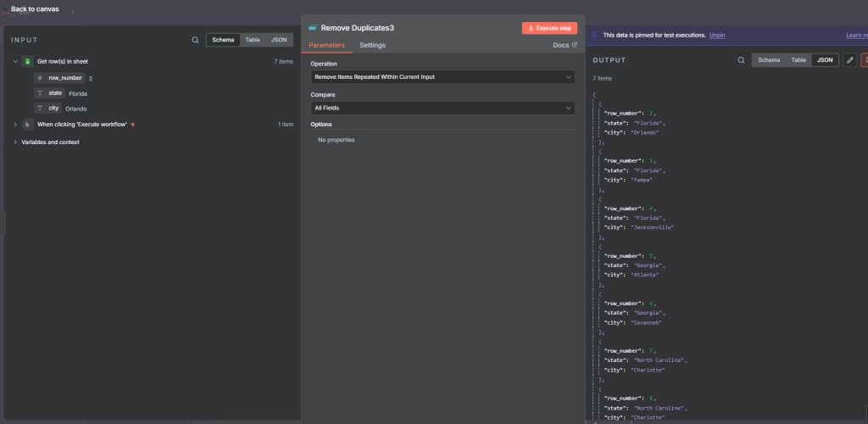Select the Parameters tab
The width and height of the screenshot is (868, 424).
pyautogui.click(x=326, y=45)
